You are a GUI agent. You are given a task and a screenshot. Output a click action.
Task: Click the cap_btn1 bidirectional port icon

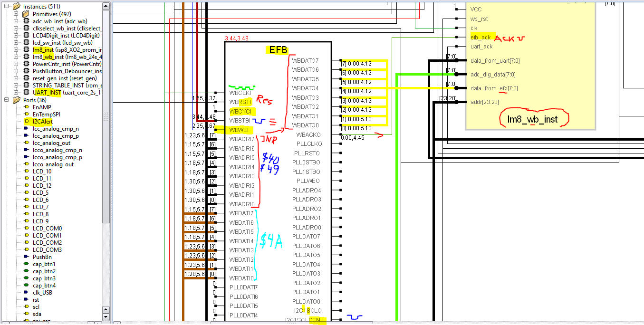coord(27,264)
